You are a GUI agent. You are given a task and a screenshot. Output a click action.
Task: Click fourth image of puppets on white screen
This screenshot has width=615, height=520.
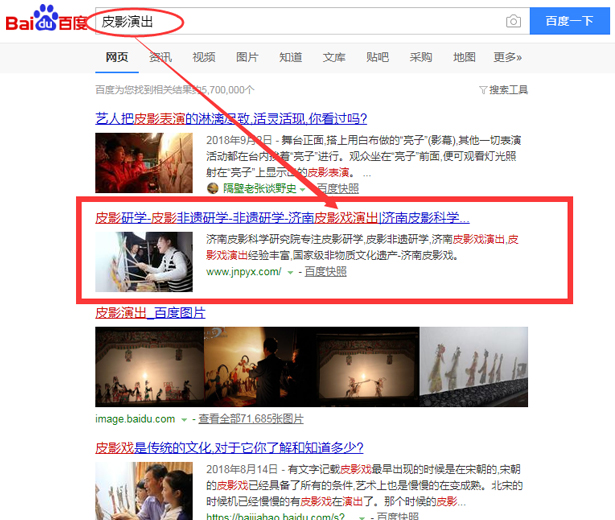[474, 367]
